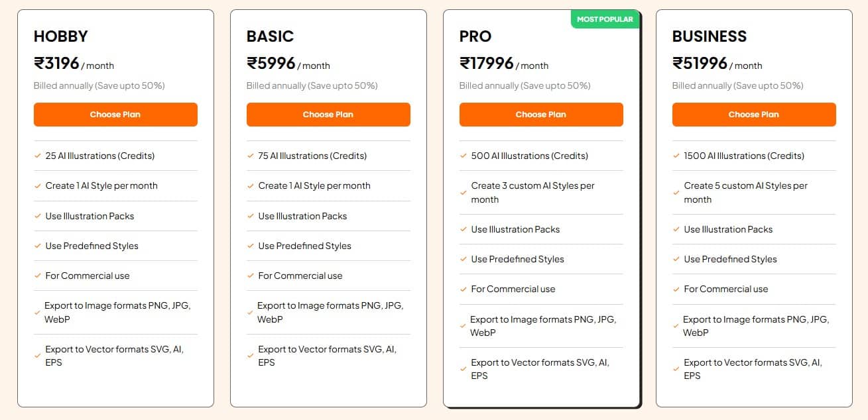The height and width of the screenshot is (420, 868).
Task: Click the HOBBY plan heading
Action: click(x=61, y=36)
